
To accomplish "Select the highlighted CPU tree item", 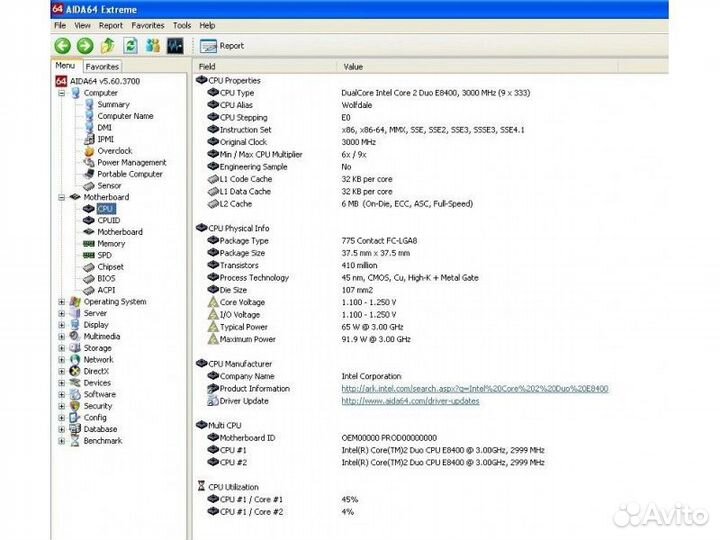I will pos(106,209).
